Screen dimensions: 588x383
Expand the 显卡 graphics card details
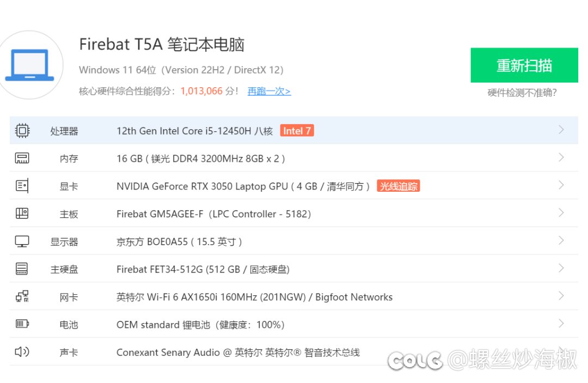tap(561, 185)
